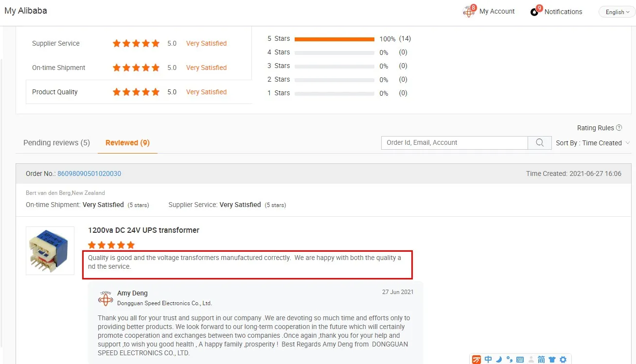Toggle Chinese input mode 中 icon

click(488, 360)
